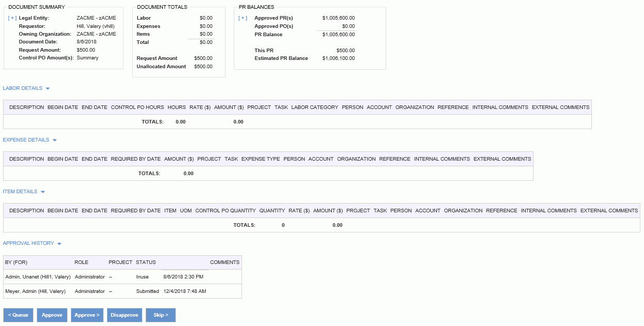Expand PR Balances with [+] toggle
Screen dimensions: 644x326
tap(243, 18)
